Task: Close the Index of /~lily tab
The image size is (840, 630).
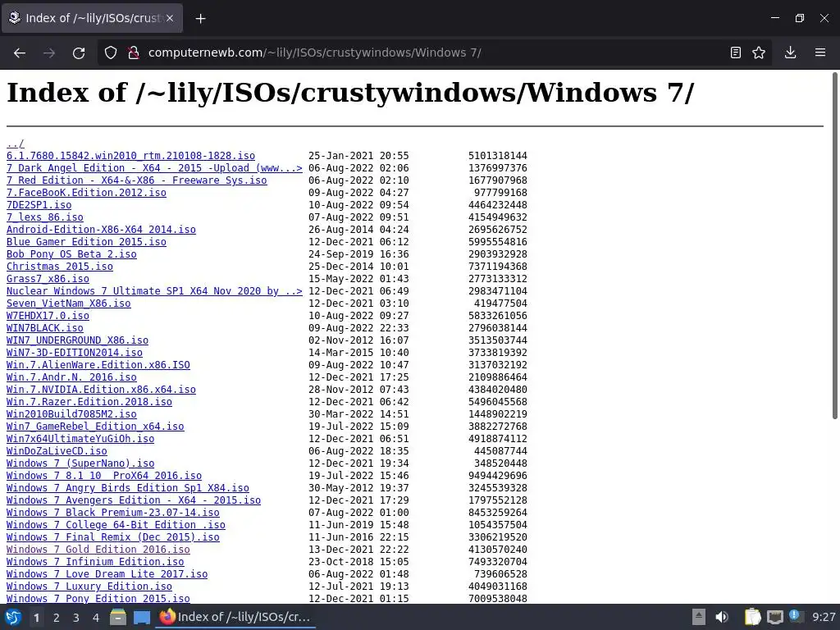Action: click(x=169, y=18)
